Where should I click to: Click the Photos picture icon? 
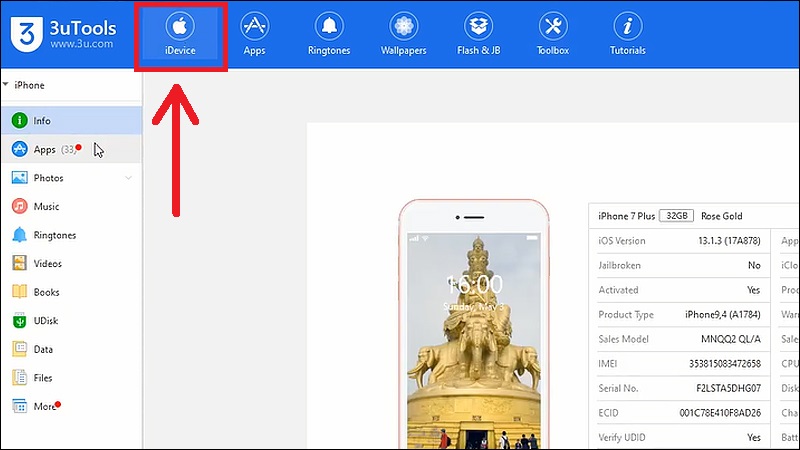click(x=19, y=178)
